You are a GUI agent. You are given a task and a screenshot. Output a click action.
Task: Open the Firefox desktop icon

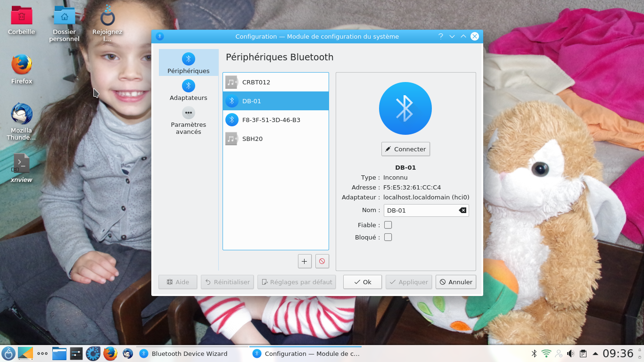pos(22,65)
